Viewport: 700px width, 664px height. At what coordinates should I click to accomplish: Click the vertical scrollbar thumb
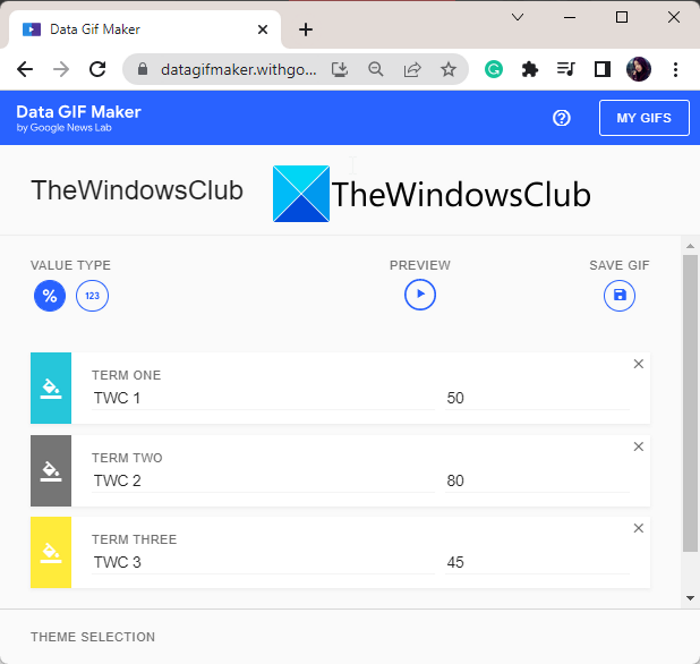pos(691,403)
